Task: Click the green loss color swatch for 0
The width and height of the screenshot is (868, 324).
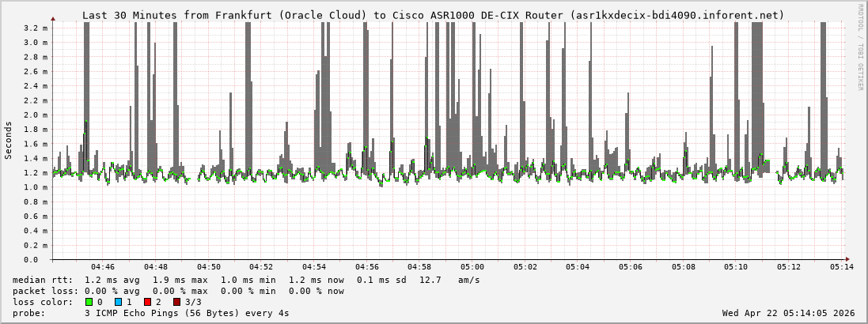Action: click(89, 302)
